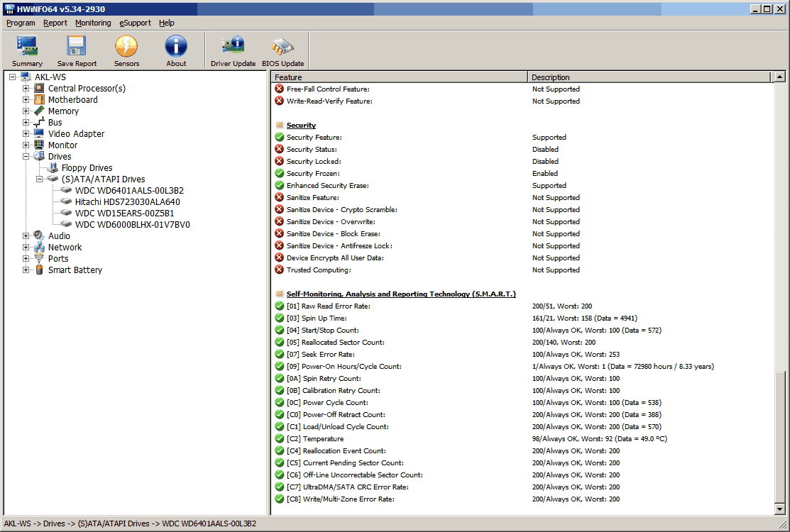This screenshot has width=790, height=532.
Task: Click the Central Processor(s) chip icon
Action: tap(39, 88)
